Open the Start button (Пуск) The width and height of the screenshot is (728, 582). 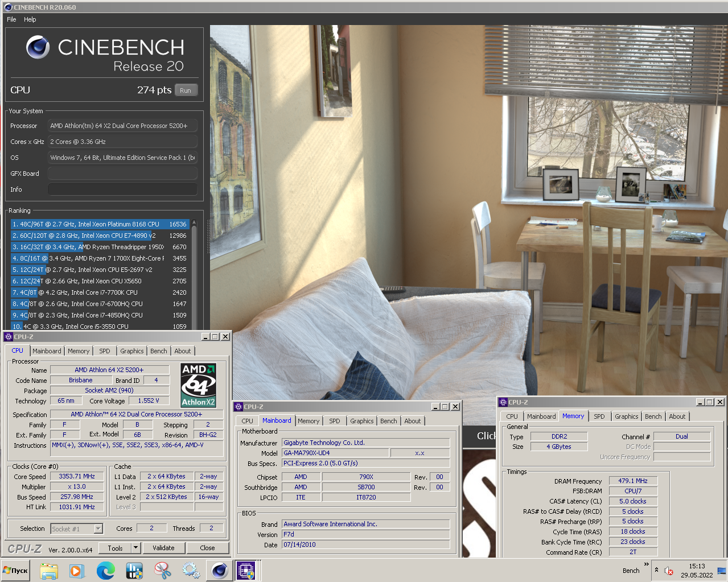click(16, 570)
